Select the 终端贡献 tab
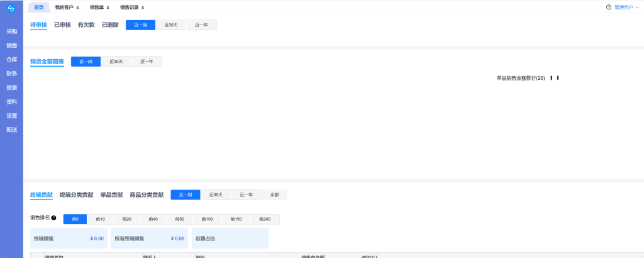Viewport: 644px width, 258px height. 42,194
